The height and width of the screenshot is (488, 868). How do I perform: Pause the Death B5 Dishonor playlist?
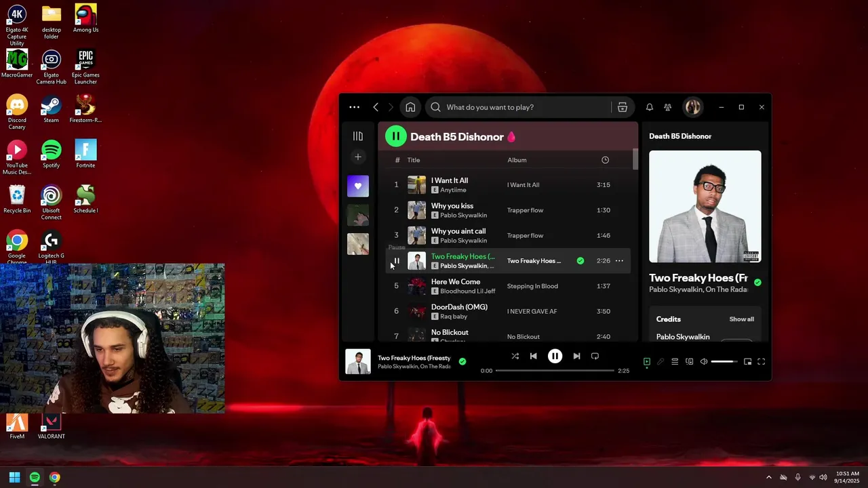click(x=396, y=136)
